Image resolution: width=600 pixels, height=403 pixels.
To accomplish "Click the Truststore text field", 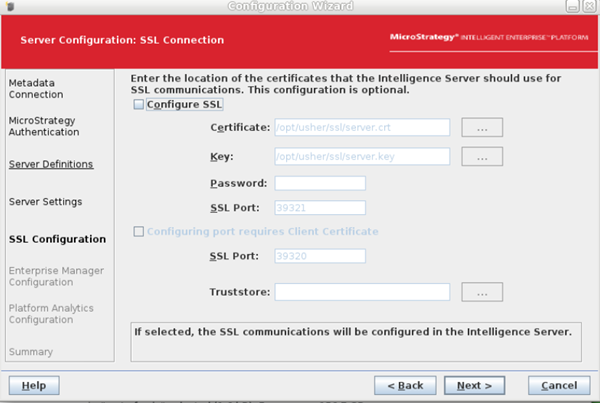I will (x=362, y=292).
